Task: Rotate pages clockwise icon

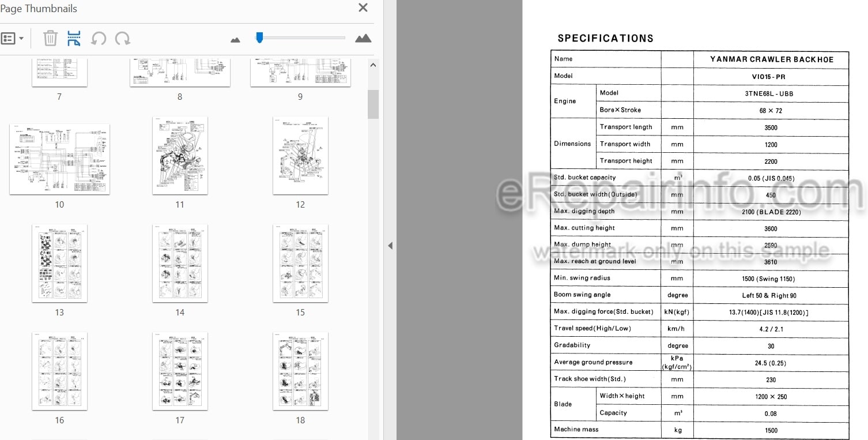Action: click(x=122, y=39)
